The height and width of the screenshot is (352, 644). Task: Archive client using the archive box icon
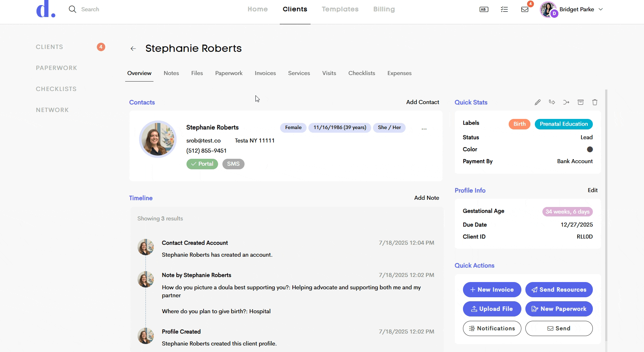pyautogui.click(x=581, y=102)
